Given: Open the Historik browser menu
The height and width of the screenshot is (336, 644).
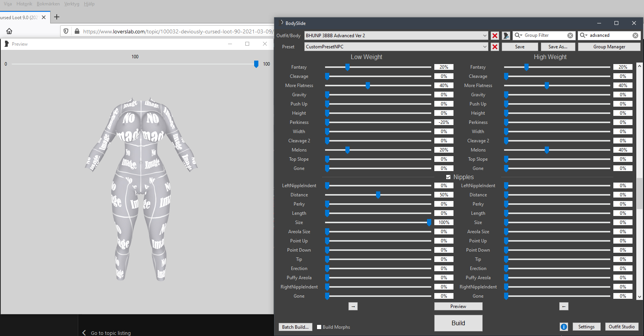Looking at the screenshot, I should point(24,4).
